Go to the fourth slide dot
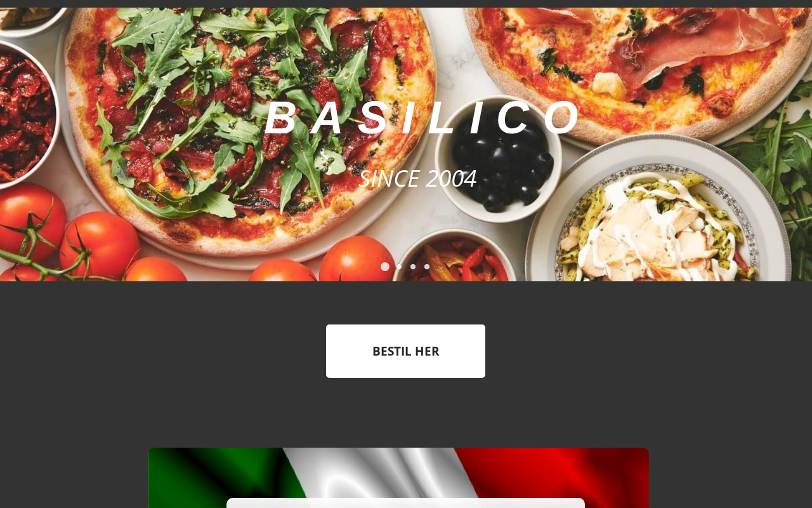Screen dimensions: 812x508 (427, 267)
